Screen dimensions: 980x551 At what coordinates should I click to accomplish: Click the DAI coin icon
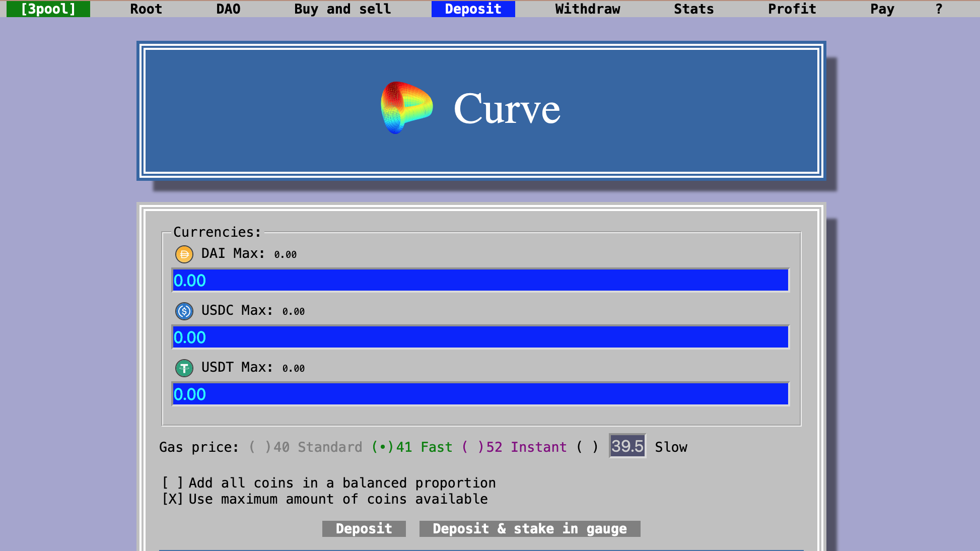pyautogui.click(x=184, y=254)
